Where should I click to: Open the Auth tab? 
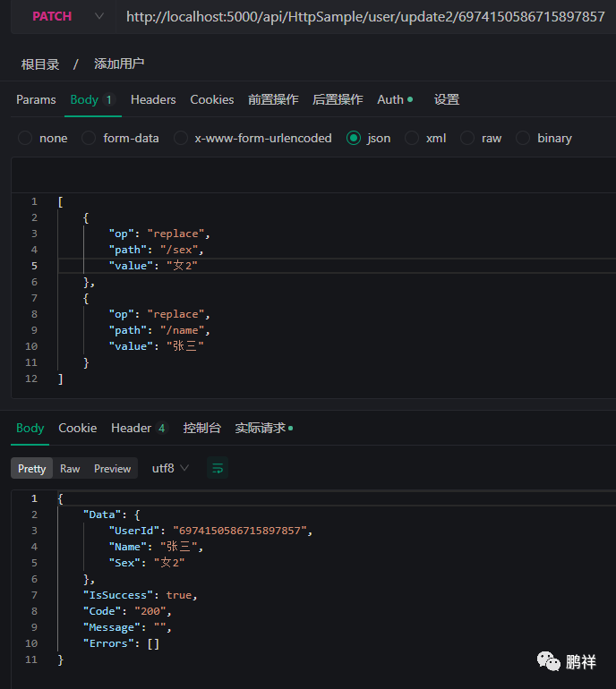click(x=395, y=99)
